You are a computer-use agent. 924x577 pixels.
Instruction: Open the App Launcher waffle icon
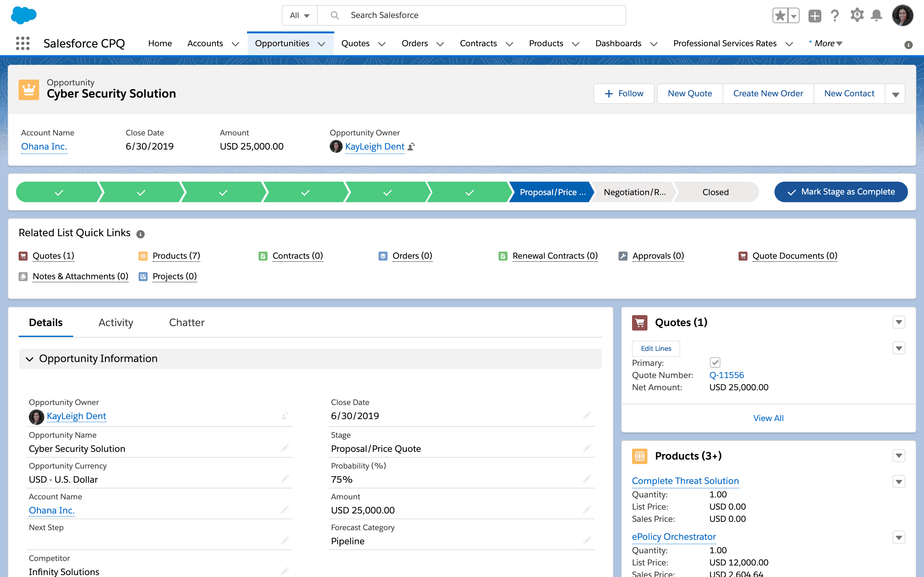(x=23, y=44)
